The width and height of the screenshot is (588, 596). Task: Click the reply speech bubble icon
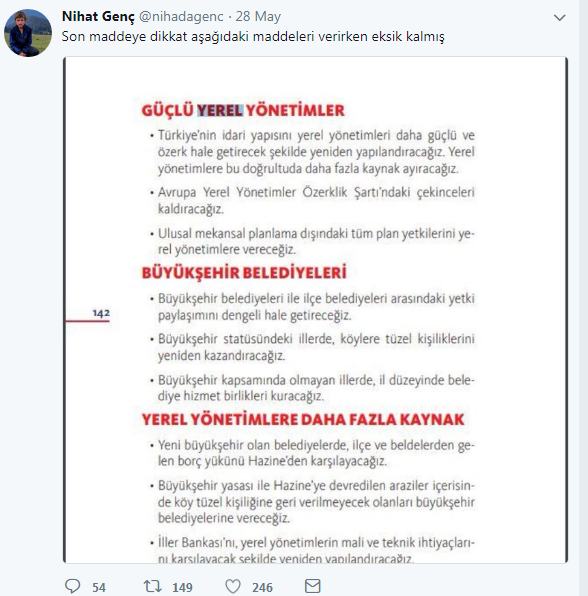coord(72,586)
